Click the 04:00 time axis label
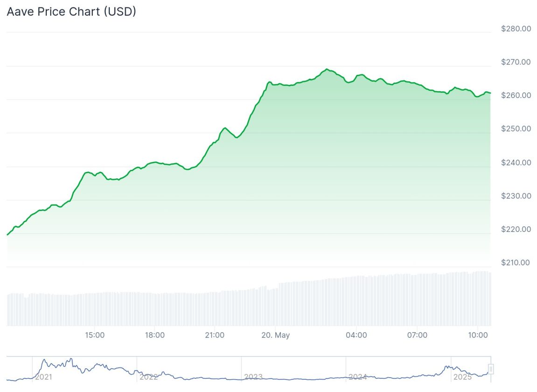The height and width of the screenshot is (392, 537). (x=356, y=335)
